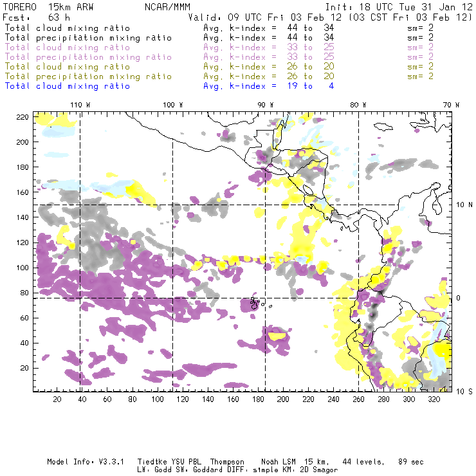Image resolution: width=476 pixels, height=476 pixels.
Task: Click the purple 'Total precipitation mixing ratio' legend entry
Action: pyautogui.click(x=88, y=57)
